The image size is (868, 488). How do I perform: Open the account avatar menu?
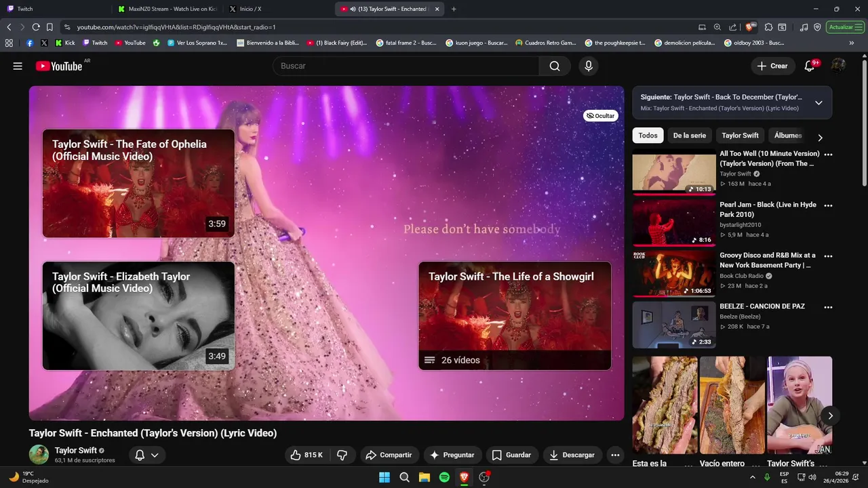tap(839, 66)
